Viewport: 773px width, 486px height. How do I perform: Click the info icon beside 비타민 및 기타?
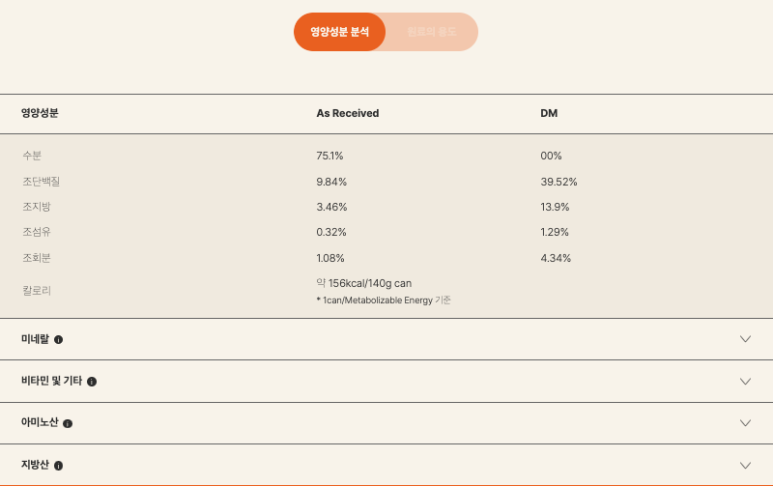(92, 382)
